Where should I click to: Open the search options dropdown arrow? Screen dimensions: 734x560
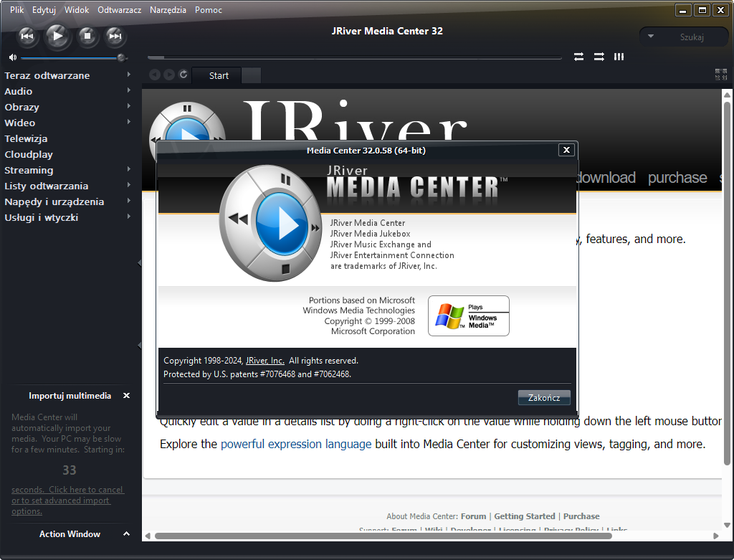(651, 36)
